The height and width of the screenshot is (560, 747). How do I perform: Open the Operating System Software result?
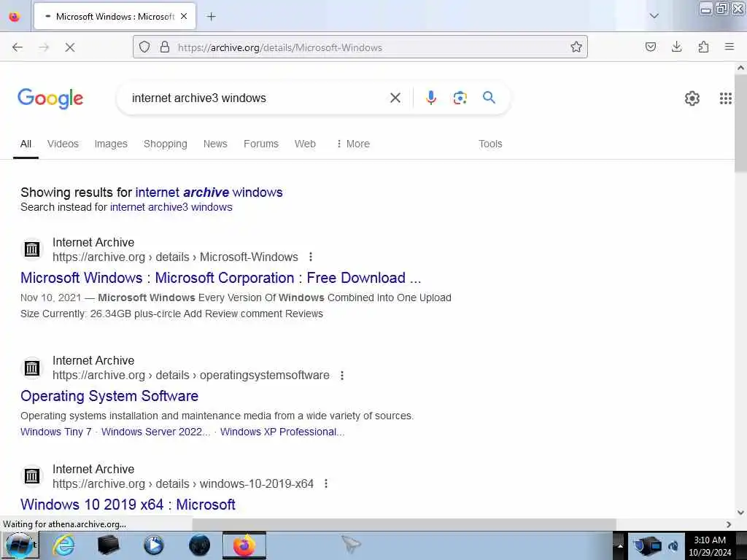[109, 396]
